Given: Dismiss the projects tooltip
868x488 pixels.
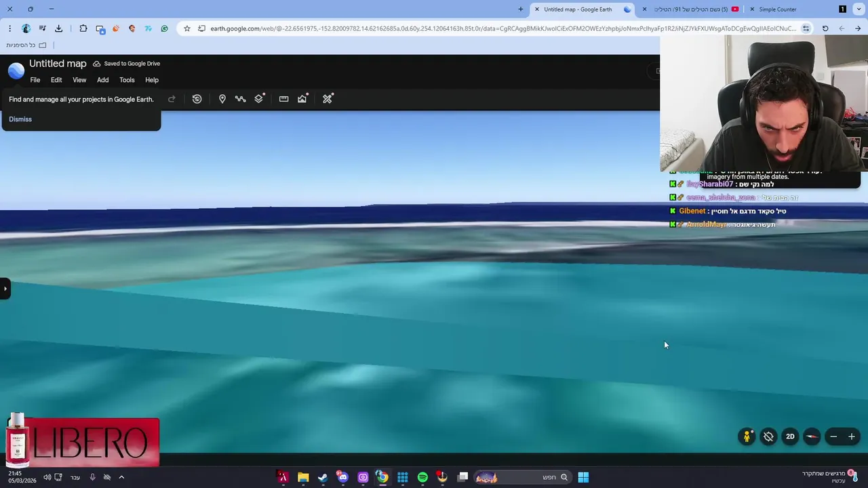Looking at the screenshot, I should click(20, 119).
